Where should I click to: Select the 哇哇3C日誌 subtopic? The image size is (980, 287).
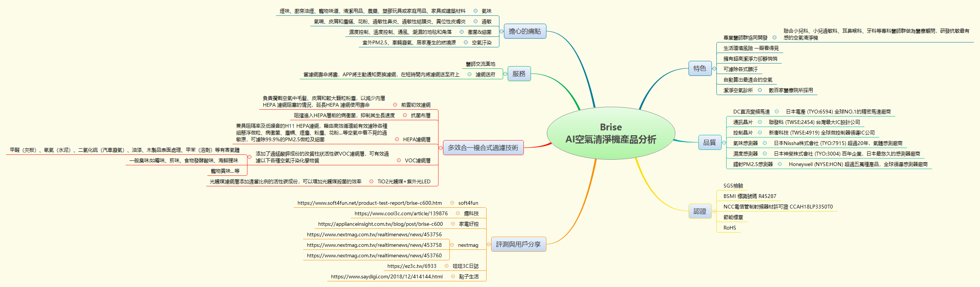click(x=466, y=266)
